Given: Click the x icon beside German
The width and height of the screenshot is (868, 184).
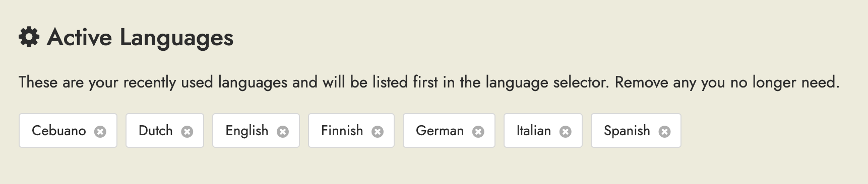Looking at the screenshot, I should (x=478, y=131).
